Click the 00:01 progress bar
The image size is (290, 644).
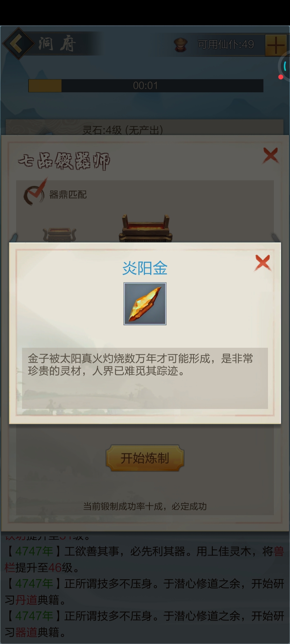point(146,86)
